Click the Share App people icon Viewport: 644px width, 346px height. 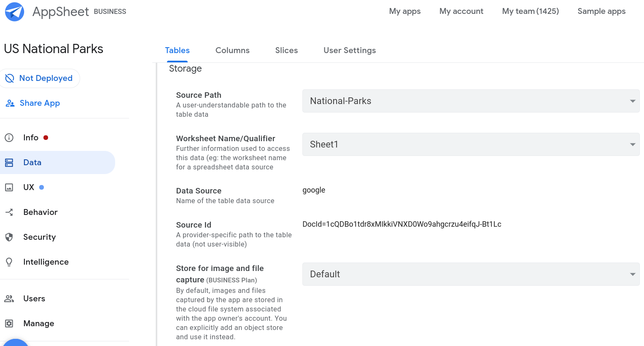(10, 103)
